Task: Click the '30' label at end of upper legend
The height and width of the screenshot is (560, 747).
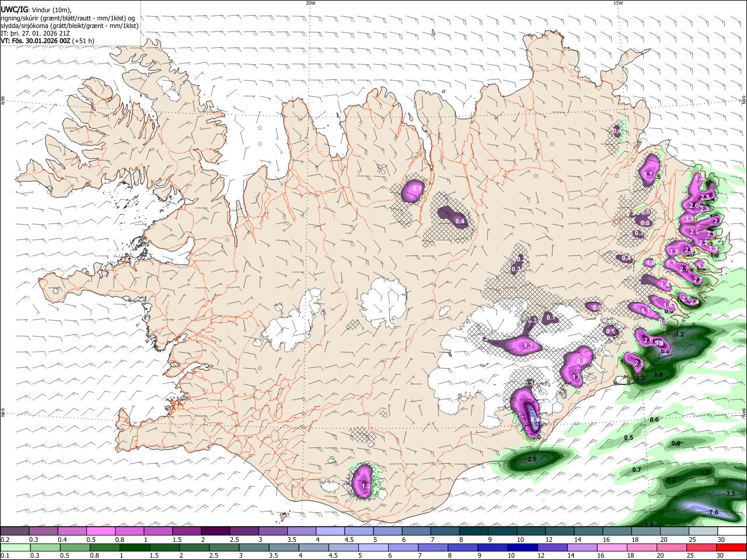Action: (721, 540)
